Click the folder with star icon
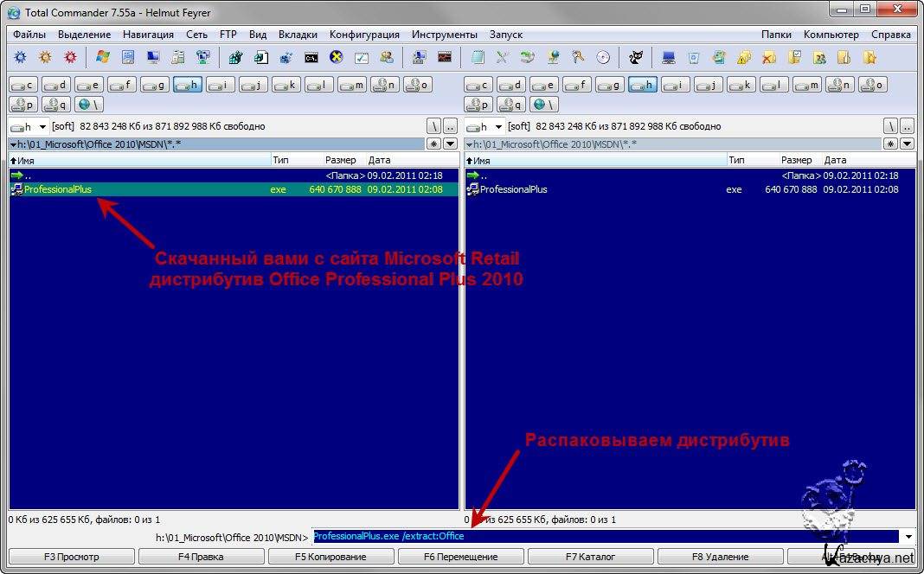This screenshot has width=924, height=574. pyautogui.click(x=869, y=58)
